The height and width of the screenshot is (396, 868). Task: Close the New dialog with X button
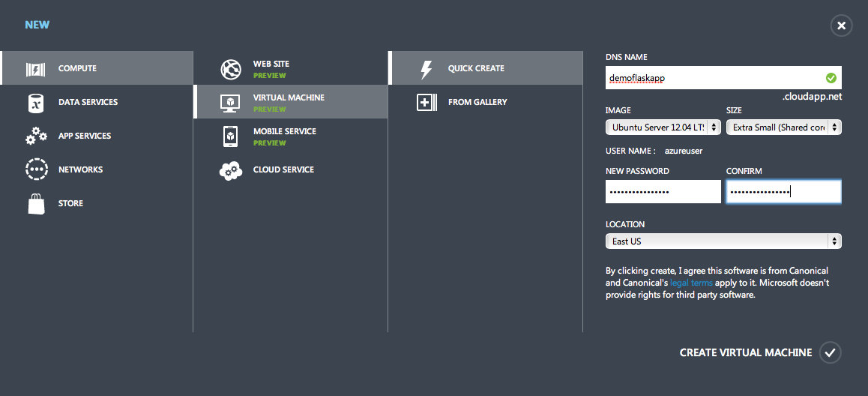(842, 25)
